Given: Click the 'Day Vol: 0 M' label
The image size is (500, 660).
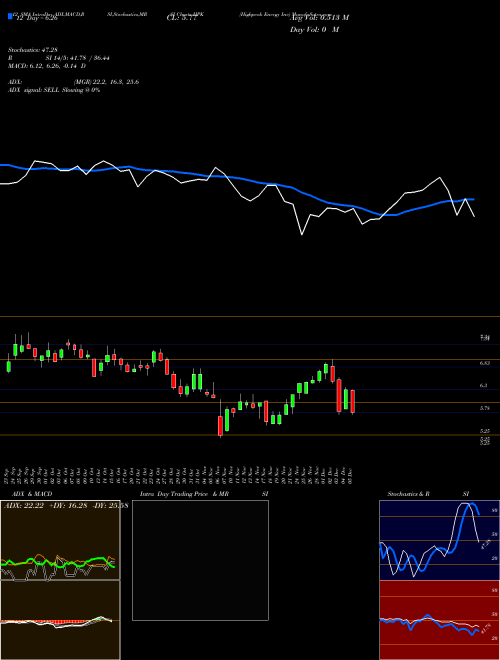Looking at the screenshot, I should point(314,29).
